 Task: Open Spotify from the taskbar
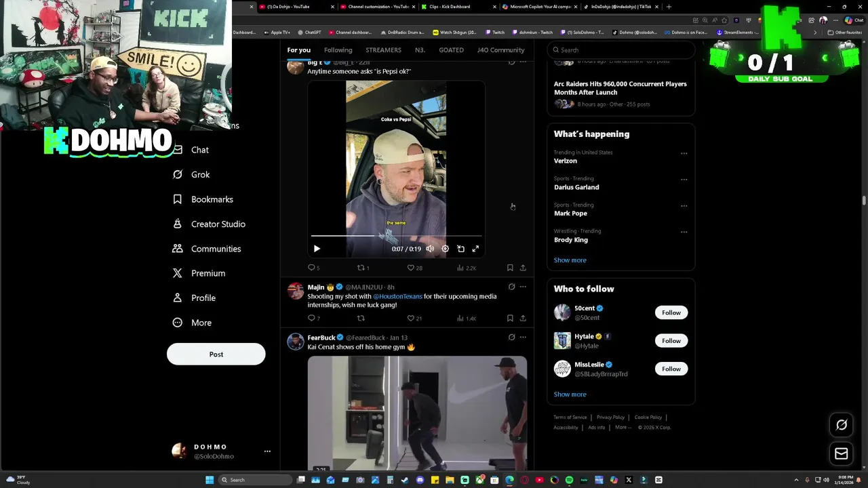coord(569,480)
